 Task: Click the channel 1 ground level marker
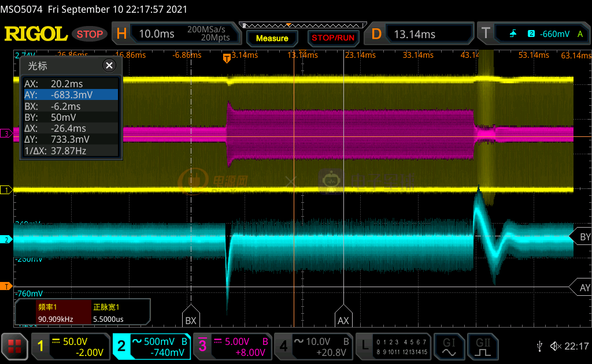pos(6,190)
